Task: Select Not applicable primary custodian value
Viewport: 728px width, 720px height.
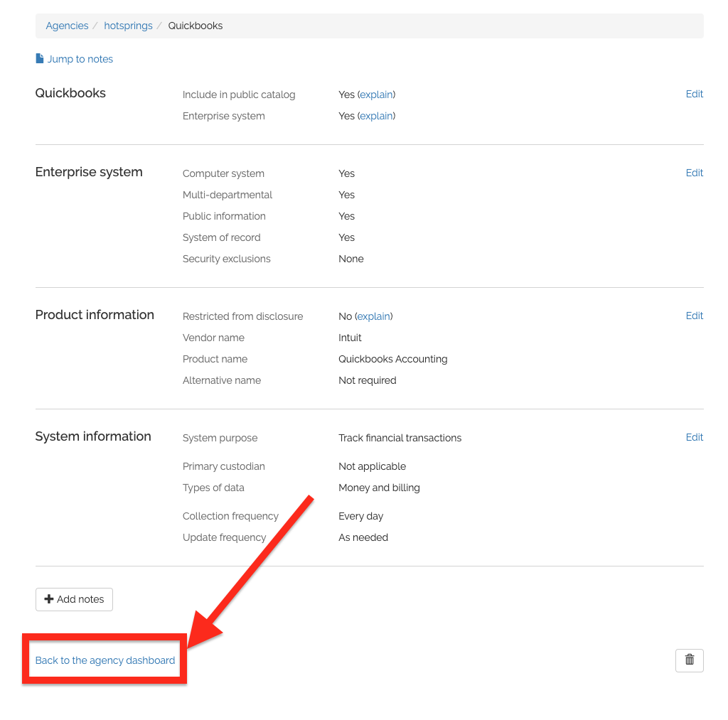Action: point(372,466)
